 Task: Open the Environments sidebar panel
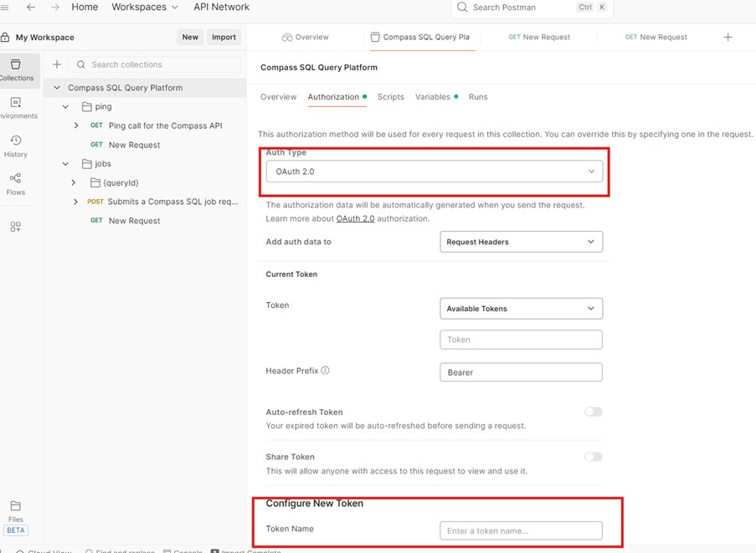16,108
